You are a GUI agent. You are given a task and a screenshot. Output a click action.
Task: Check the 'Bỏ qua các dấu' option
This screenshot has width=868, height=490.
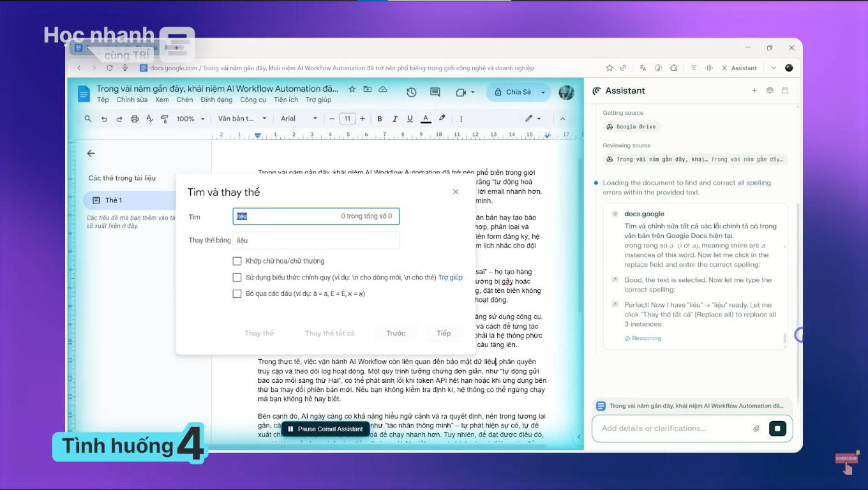click(x=237, y=294)
